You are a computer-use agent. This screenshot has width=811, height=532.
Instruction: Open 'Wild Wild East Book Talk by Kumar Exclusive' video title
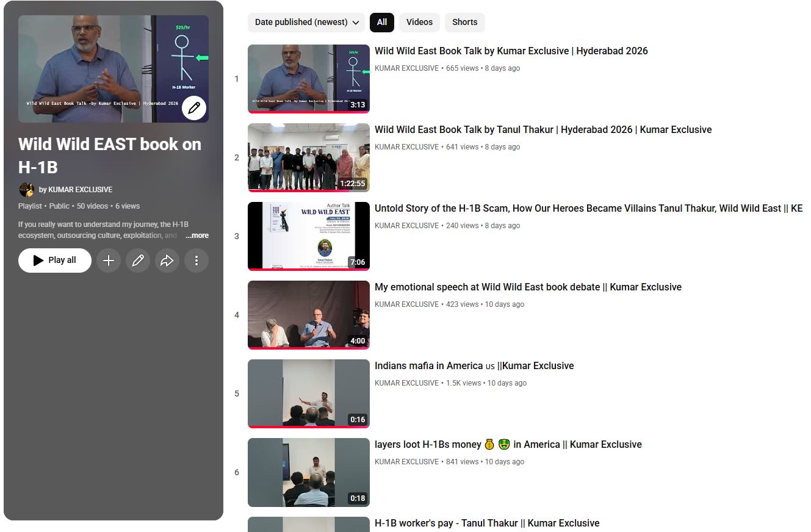coord(511,51)
